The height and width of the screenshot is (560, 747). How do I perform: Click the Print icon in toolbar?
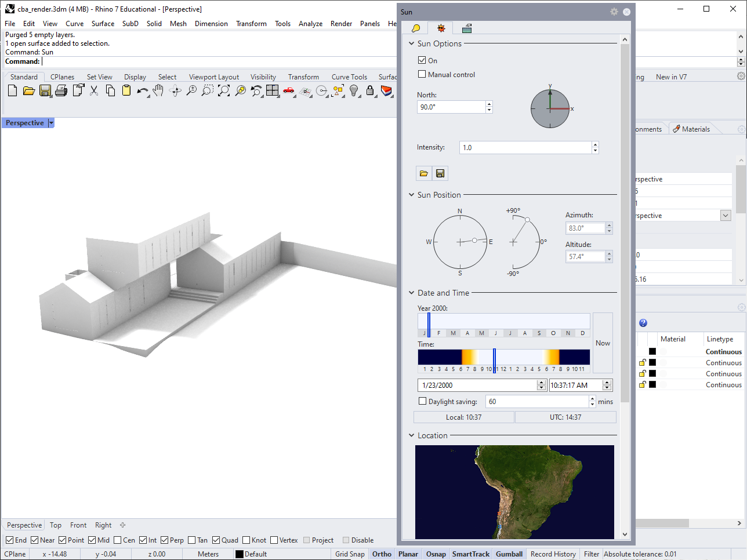point(61,90)
